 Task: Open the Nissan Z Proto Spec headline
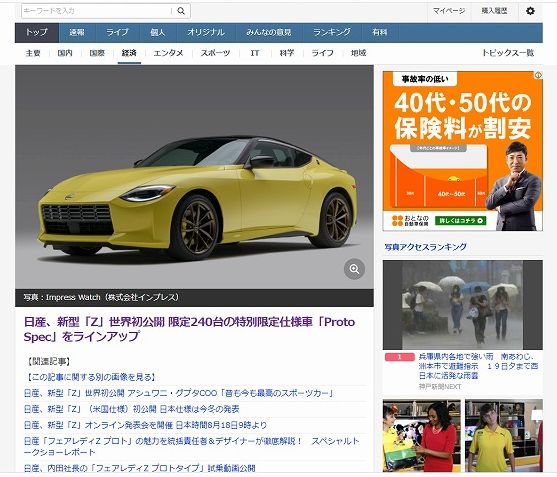coord(189,329)
